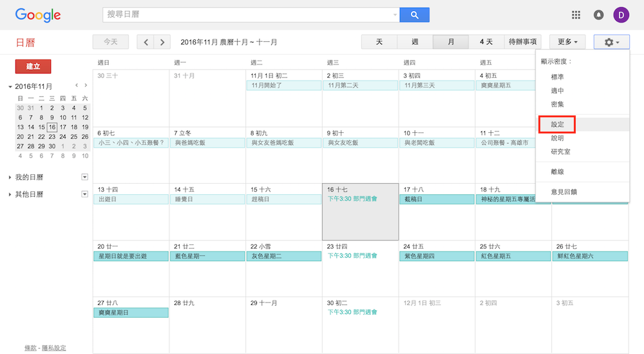Go to previous month in toolbar

point(146,42)
